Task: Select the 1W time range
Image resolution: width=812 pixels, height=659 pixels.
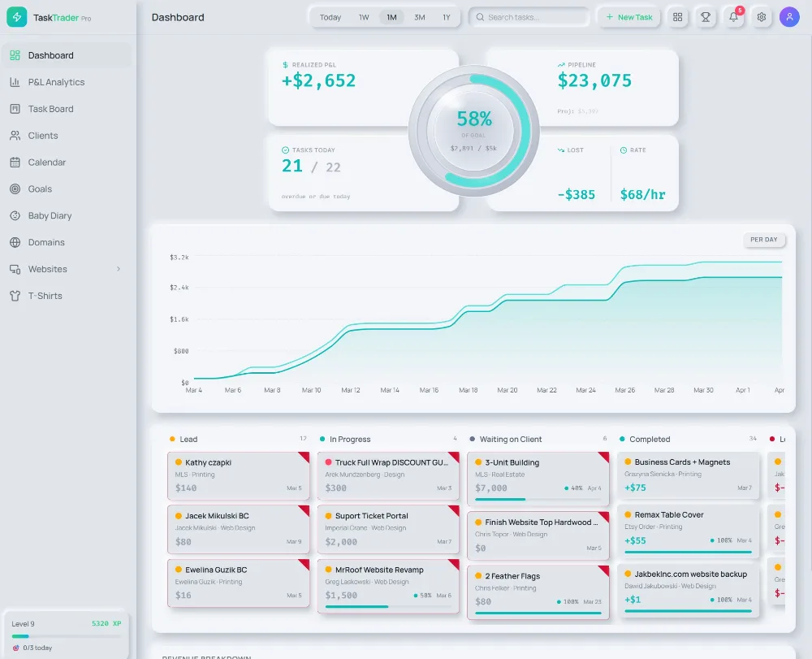Action: [x=364, y=17]
